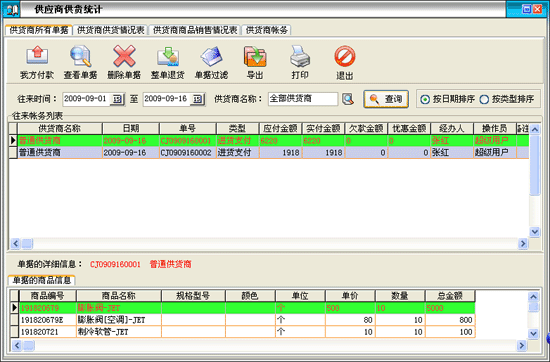
Task: Switch to 供货商帐务 tab
Action: click(x=267, y=30)
